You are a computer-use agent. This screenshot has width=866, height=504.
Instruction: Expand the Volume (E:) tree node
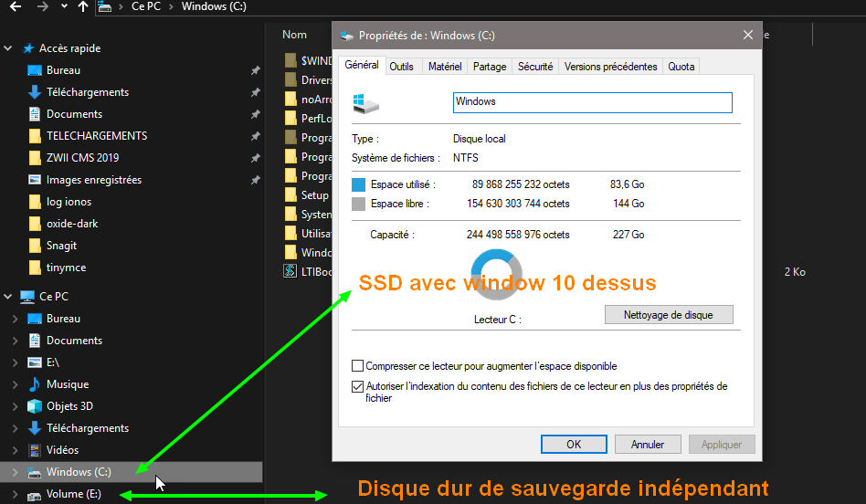point(14,495)
